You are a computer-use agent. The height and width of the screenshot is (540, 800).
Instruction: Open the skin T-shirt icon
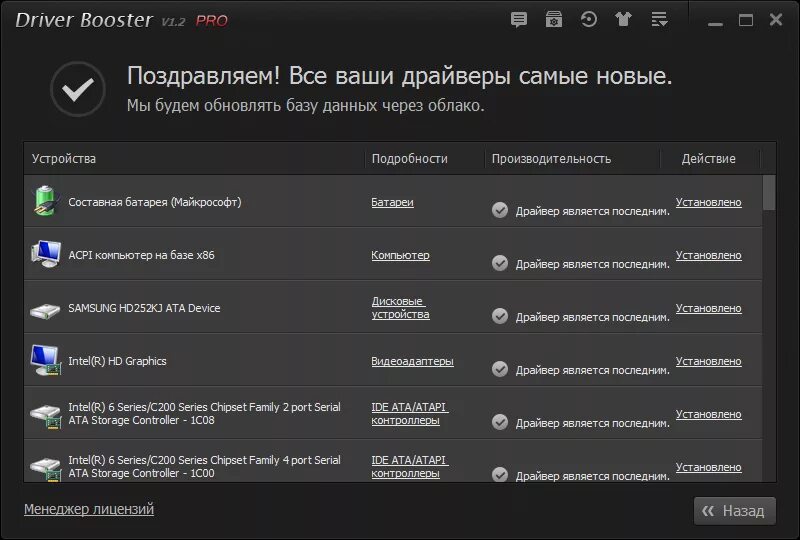(623, 19)
